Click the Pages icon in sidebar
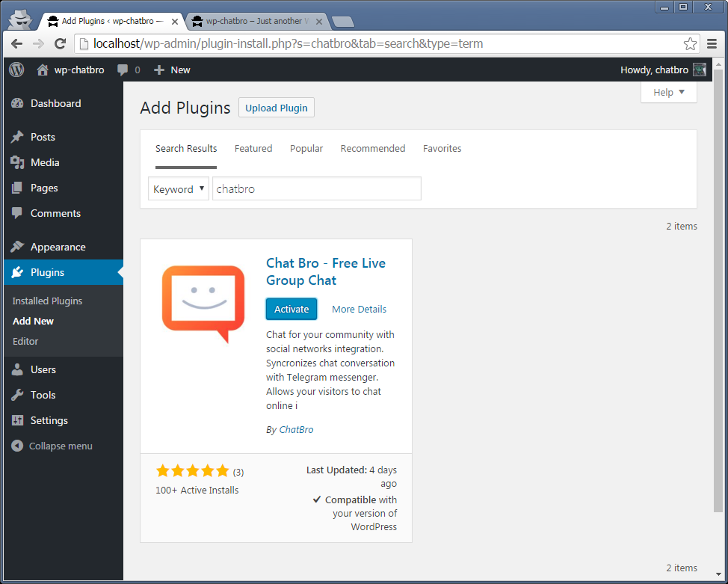 [x=17, y=188]
